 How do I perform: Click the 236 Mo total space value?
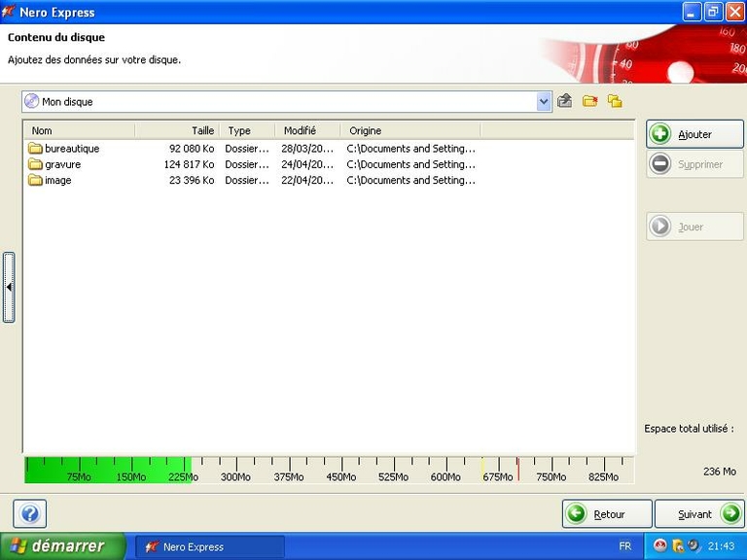point(720,472)
